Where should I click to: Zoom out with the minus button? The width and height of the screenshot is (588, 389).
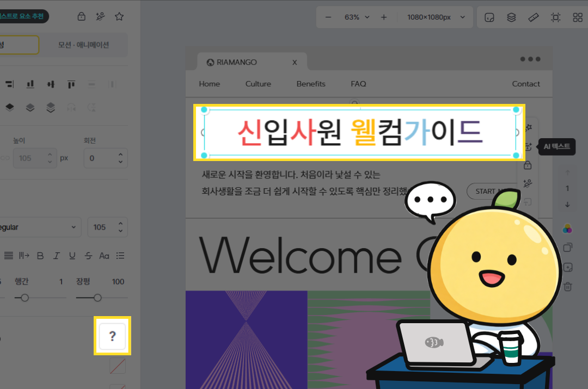[x=328, y=17]
